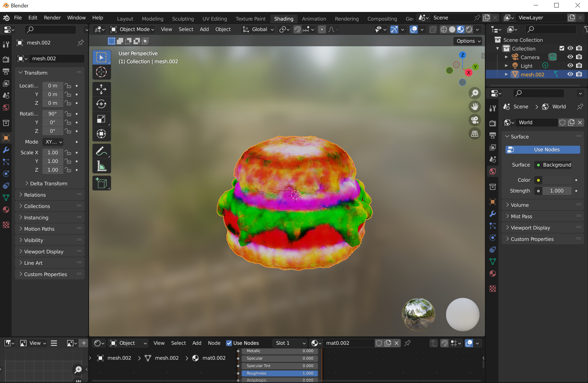Image resolution: width=588 pixels, height=383 pixels.
Task: Open the world background Color swatch
Action: 538,180
